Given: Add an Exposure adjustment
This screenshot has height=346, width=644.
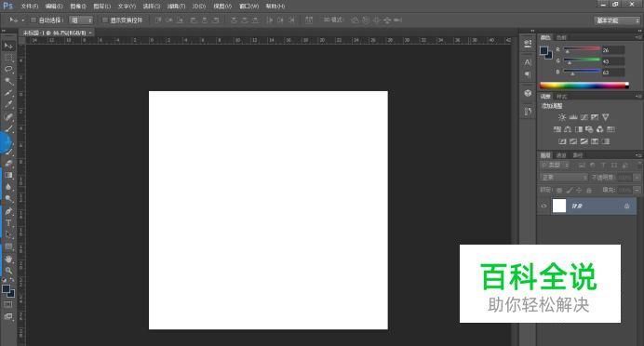Looking at the screenshot, I should pos(595,117).
